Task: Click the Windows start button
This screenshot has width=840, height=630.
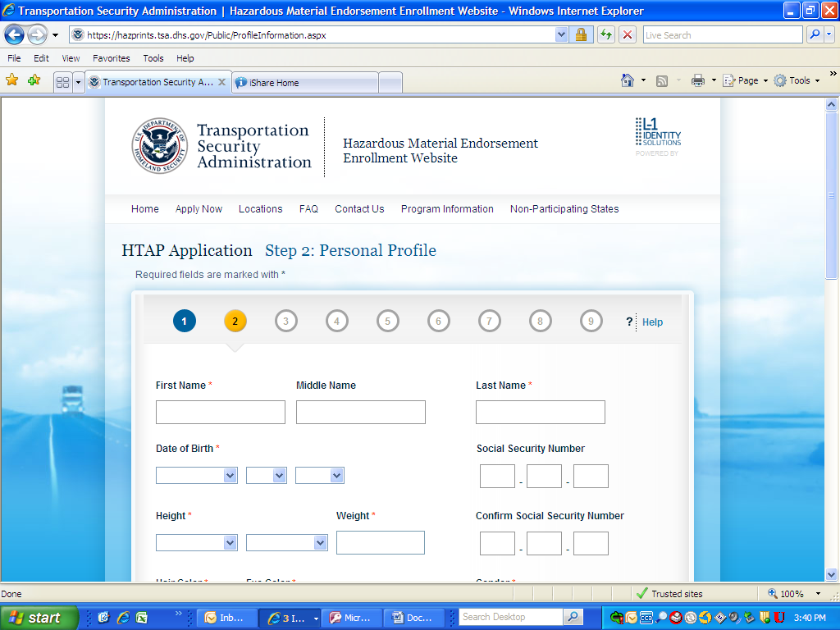Action: (39, 618)
